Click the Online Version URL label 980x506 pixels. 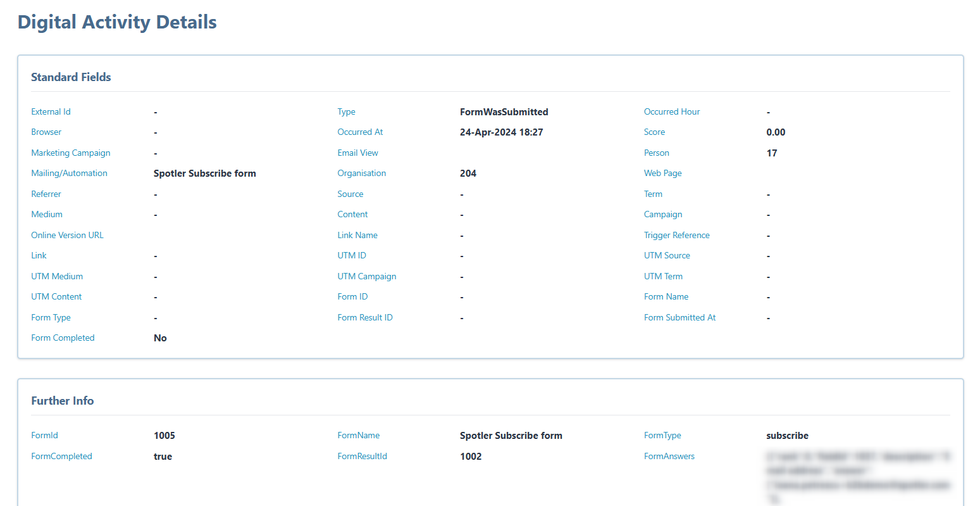[67, 235]
